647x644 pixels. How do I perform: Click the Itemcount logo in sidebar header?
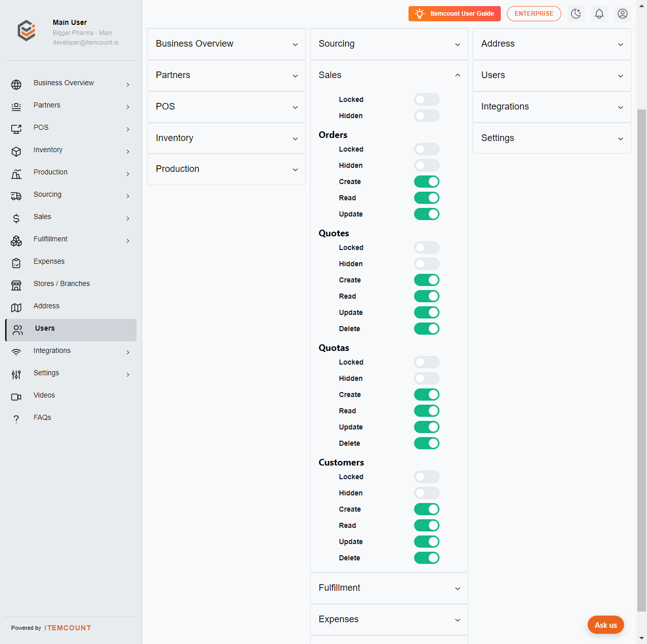pyautogui.click(x=26, y=31)
